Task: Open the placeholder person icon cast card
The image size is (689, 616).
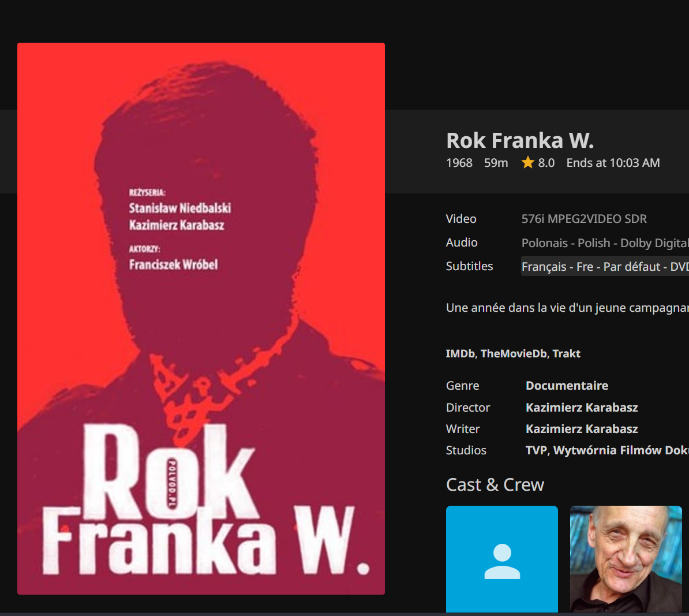Action: point(502,559)
